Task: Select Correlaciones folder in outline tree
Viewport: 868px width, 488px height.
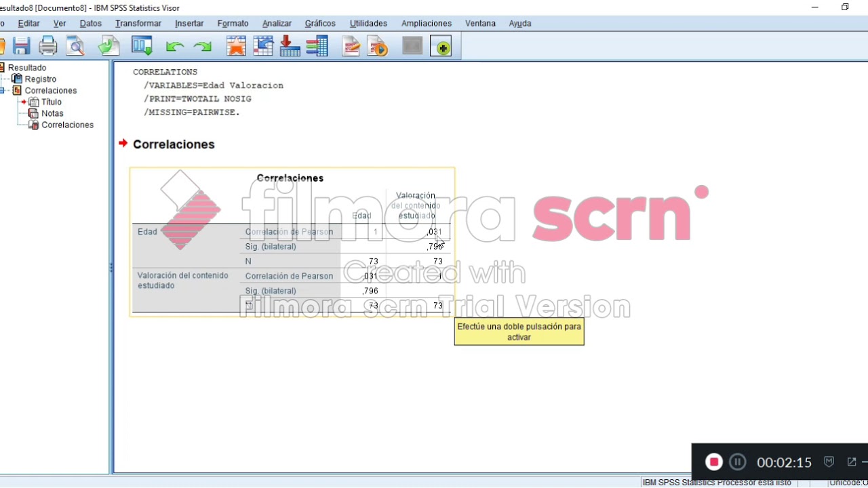Action: (51, 91)
